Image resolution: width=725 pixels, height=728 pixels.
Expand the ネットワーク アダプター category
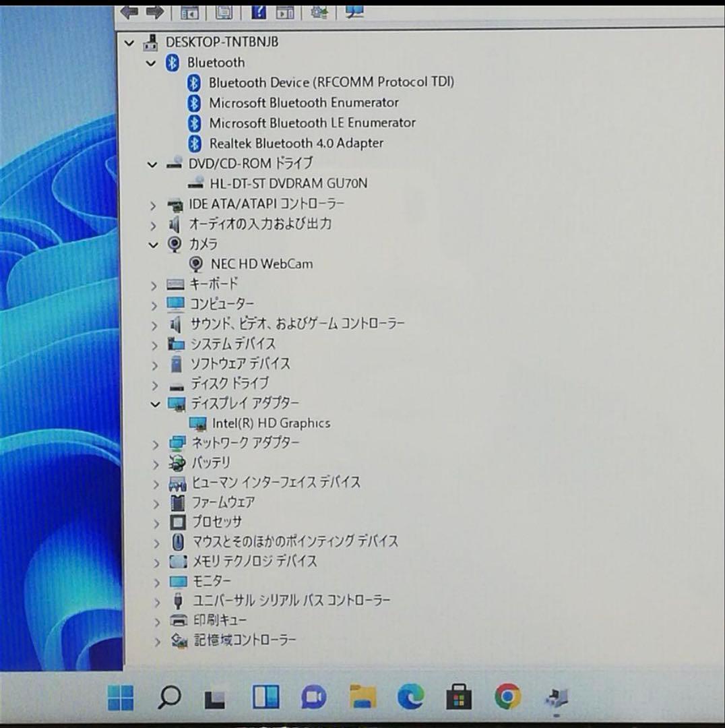pyautogui.click(x=154, y=444)
